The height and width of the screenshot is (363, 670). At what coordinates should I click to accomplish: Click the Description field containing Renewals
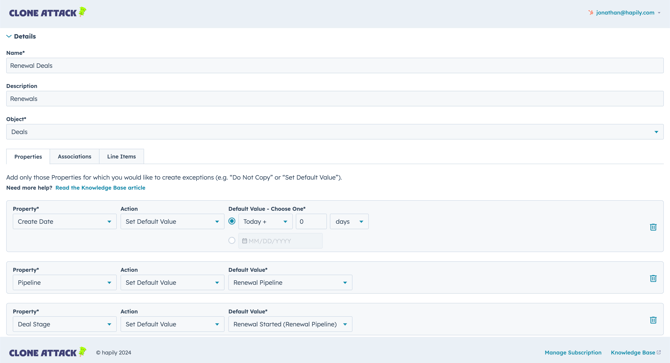[335, 99]
